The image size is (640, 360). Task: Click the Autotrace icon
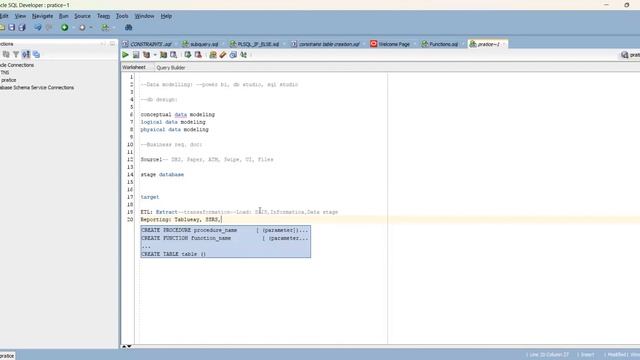(163, 55)
